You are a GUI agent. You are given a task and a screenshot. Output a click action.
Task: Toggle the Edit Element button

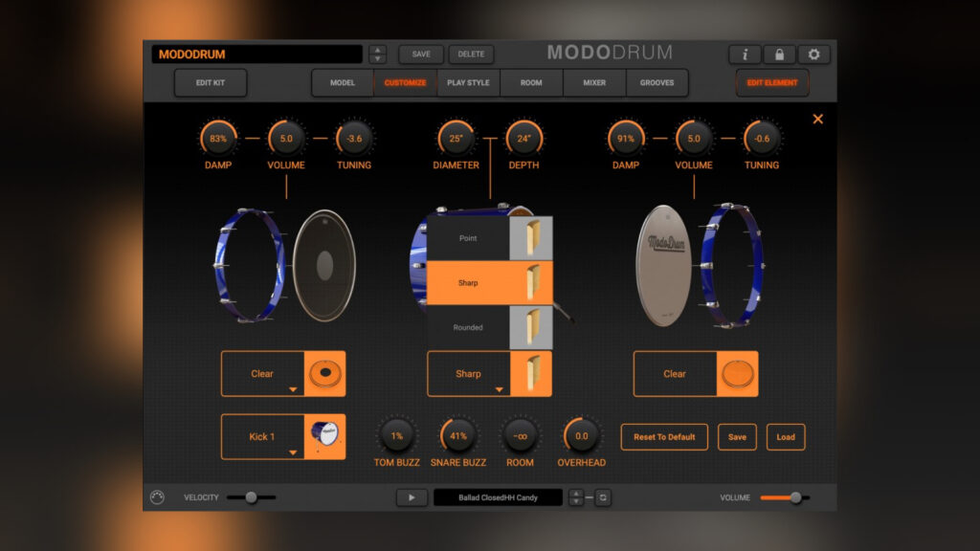click(771, 83)
